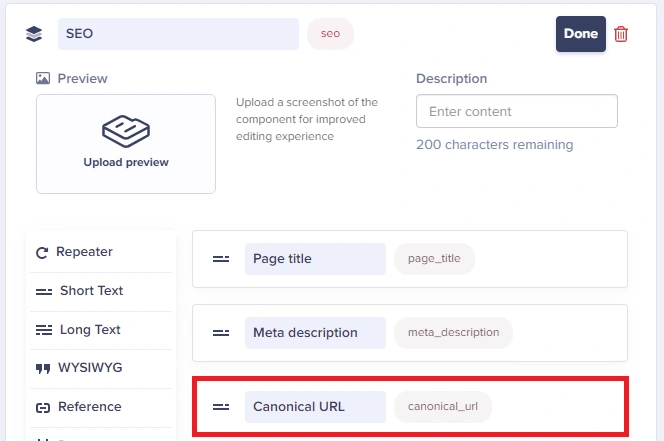Click the component layers icon beside SEO name
664x441 pixels.
35,34
